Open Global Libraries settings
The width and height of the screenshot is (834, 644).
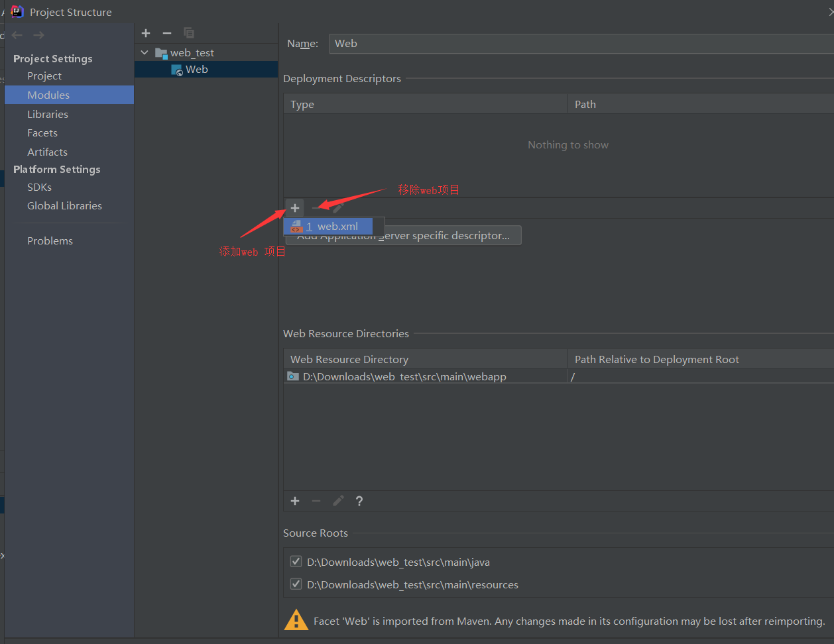click(x=64, y=206)
